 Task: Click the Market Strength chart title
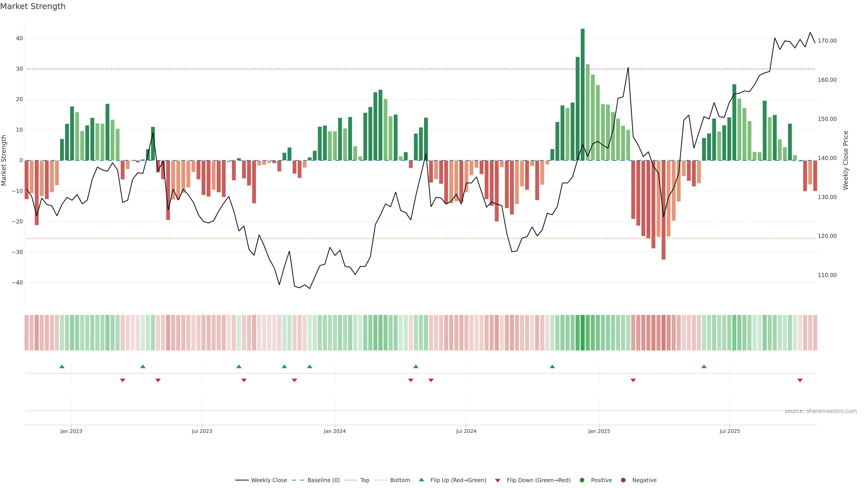(x=33, y=6)
